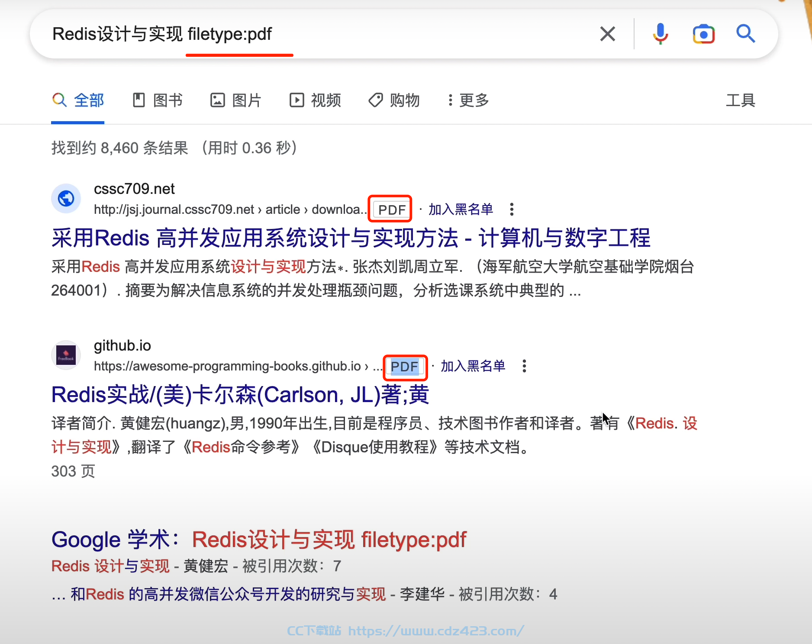Click the cssc709.net globe favicon
The image size is (812, 644).
pyautogui.click(x=66, y=199)
